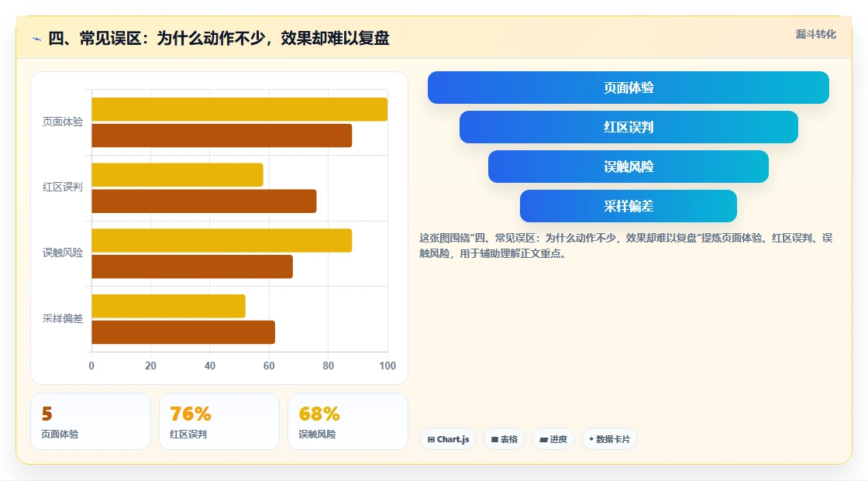Click the 红区误判 funnel stage bar

coord(629,127)
